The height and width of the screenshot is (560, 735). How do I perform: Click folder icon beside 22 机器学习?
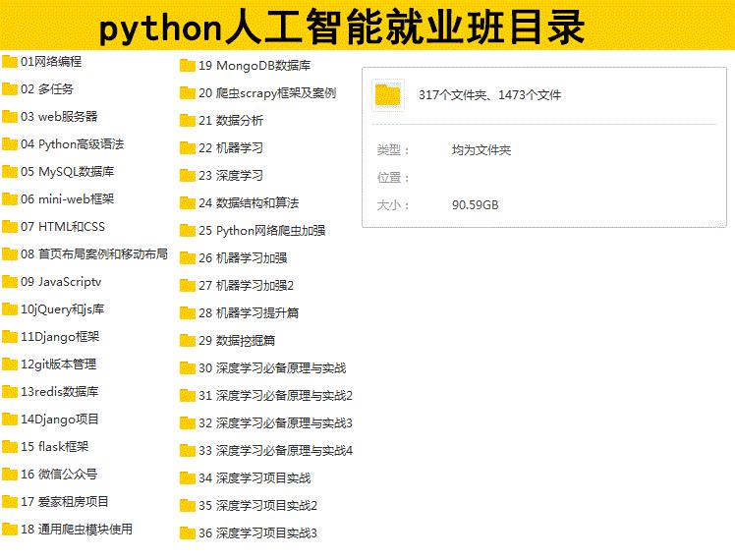tap(188, 148)
